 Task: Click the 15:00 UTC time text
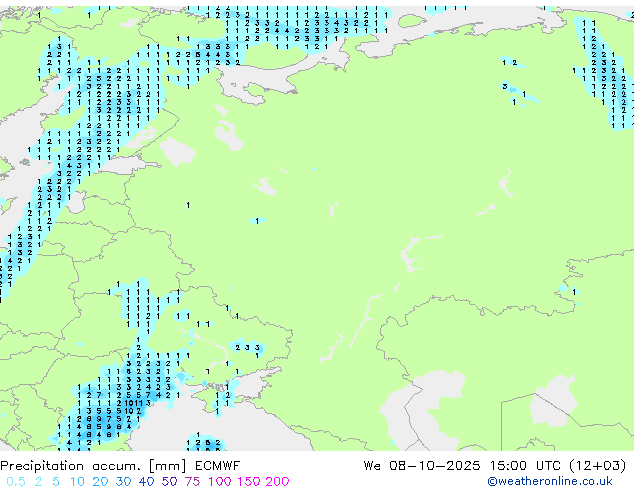525,466
